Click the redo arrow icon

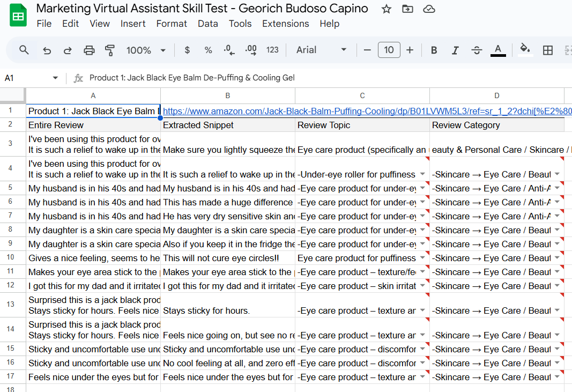(x=68, y=50)
